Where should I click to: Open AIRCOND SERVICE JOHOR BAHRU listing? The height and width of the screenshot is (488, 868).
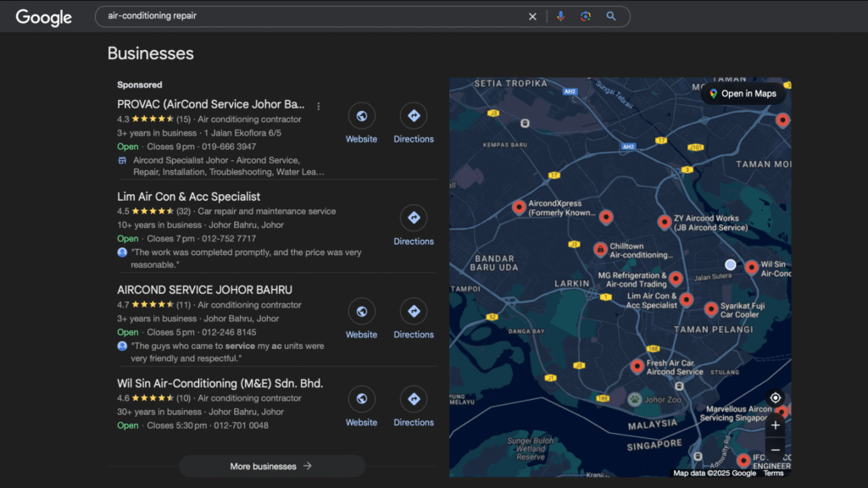[x=205, y=290]
